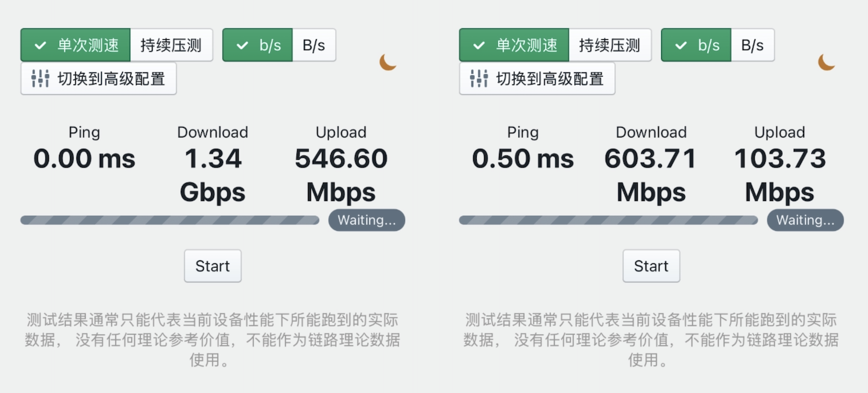Viewport: 868px width, 393px height.
Task: Open 切换到高级配置 in left panel
Action: point(99,78)
